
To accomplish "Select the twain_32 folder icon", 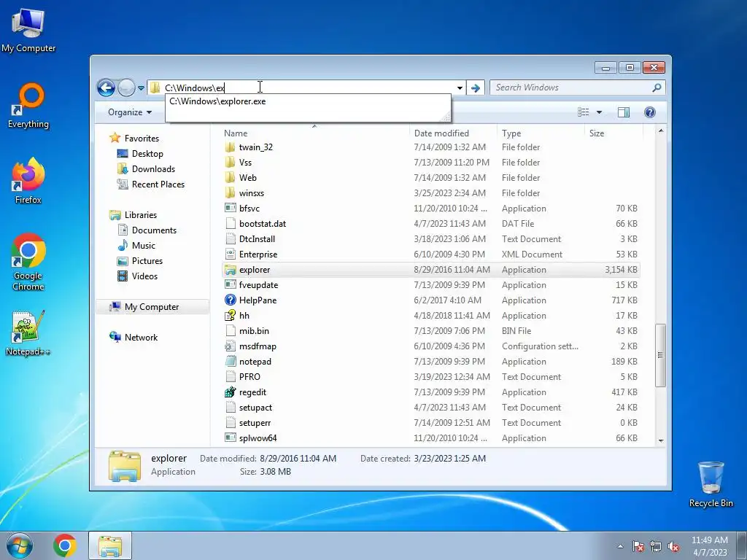I will tap(230, 147).
